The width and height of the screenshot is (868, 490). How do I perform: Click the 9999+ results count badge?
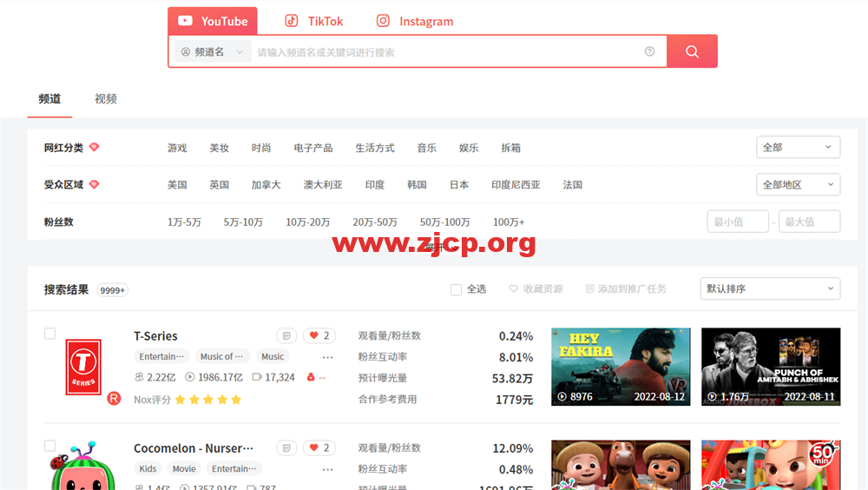tap(112, 290)
